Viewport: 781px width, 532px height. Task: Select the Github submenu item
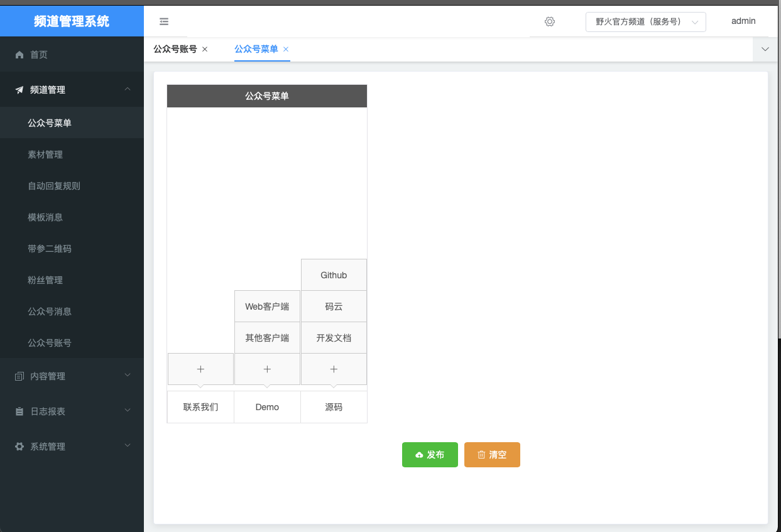pyautogui.click(x=334, y=275)
